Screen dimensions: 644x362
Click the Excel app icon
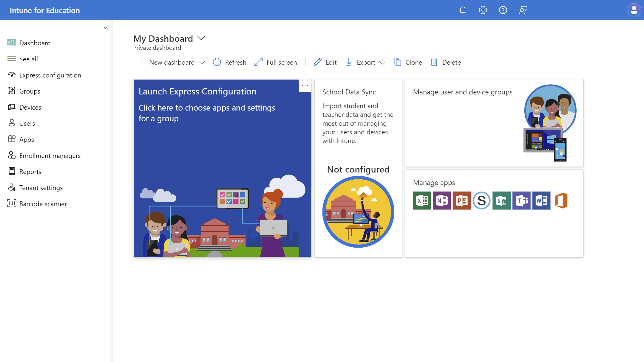coord(421,201)
